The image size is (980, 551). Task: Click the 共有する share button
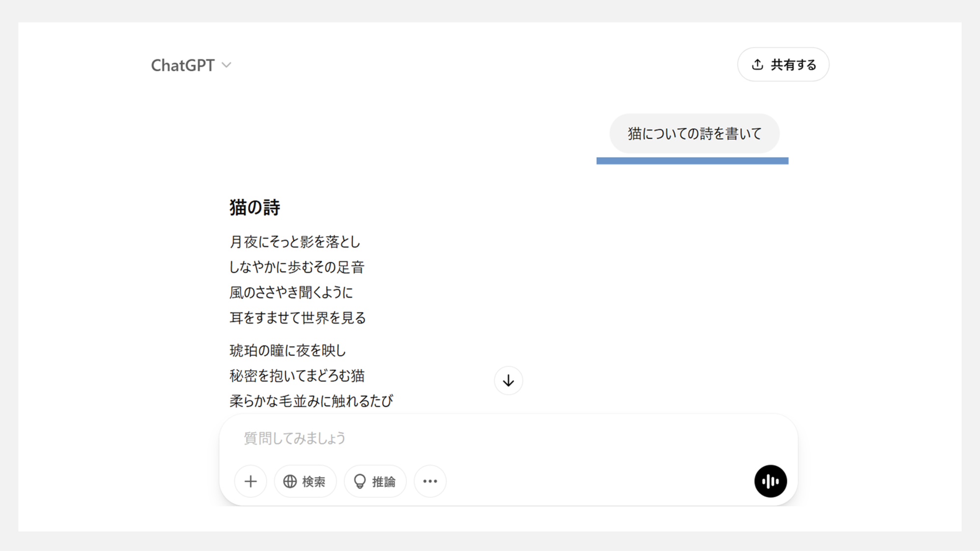[x=783, y=64]
